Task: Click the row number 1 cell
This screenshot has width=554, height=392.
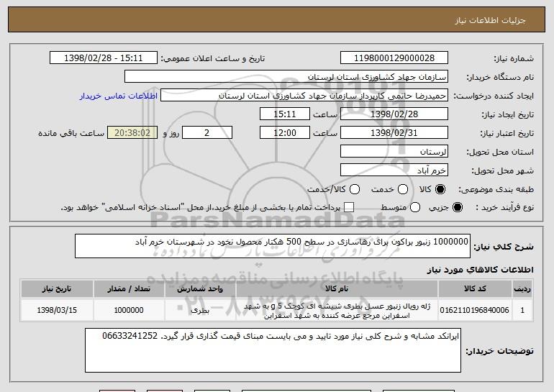Action: tap(522, 310)
